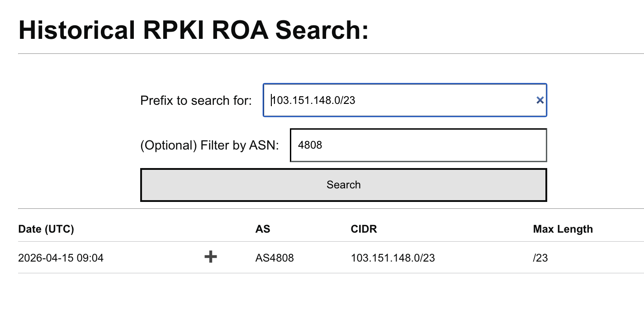Click the Max Length column header

(563, 229)
